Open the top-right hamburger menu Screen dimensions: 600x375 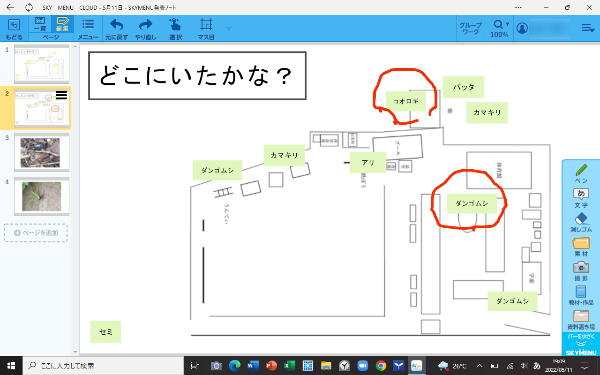[587, 28]
